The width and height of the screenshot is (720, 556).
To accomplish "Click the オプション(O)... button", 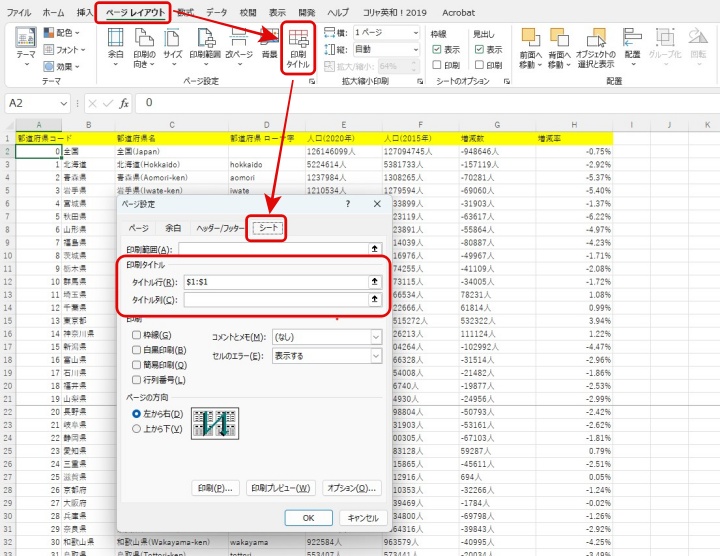I will click(352, 488).
